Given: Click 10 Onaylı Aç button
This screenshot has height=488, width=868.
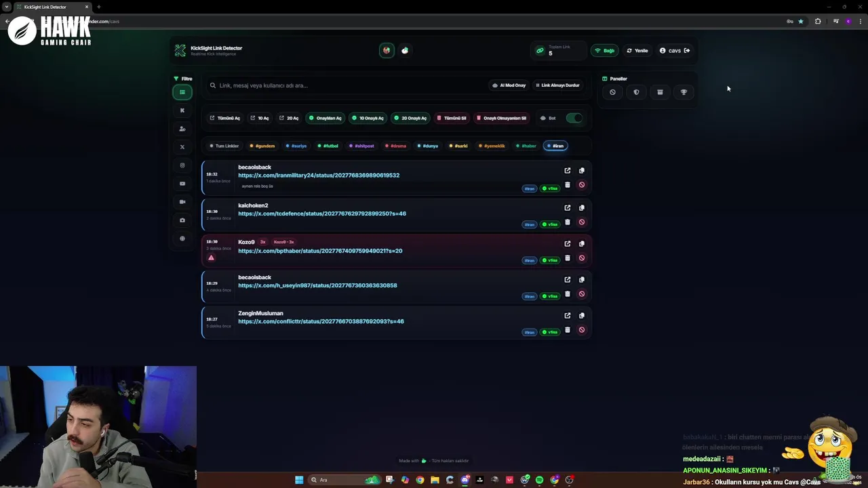Looking at the screenshot, I should (368, 118).
